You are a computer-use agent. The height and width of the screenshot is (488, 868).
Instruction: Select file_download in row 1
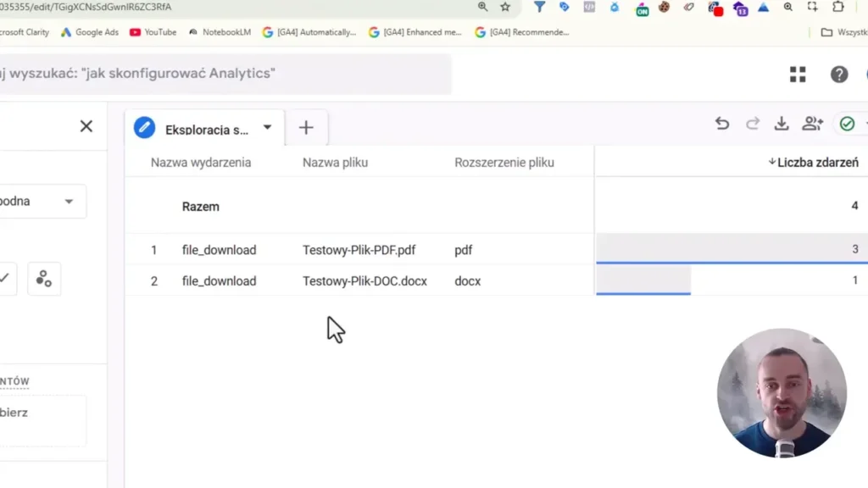coord(220,250)
